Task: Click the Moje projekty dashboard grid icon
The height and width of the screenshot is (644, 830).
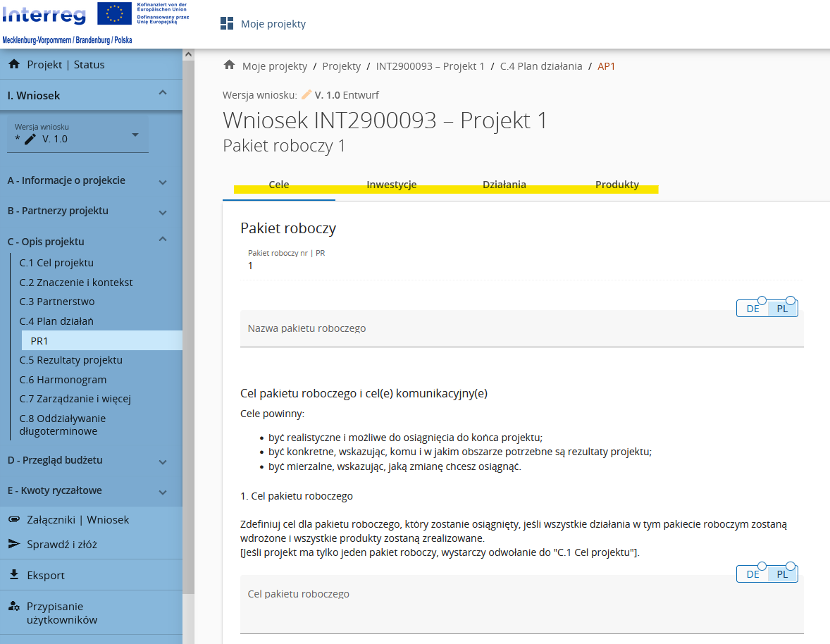Action: tap(227, 24)
